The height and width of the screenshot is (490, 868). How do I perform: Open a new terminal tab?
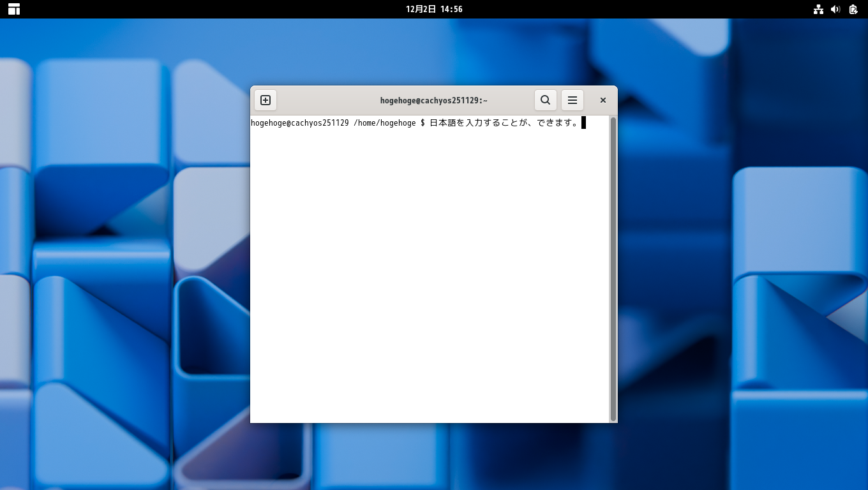pyautogui.click(x=266, y=100)
